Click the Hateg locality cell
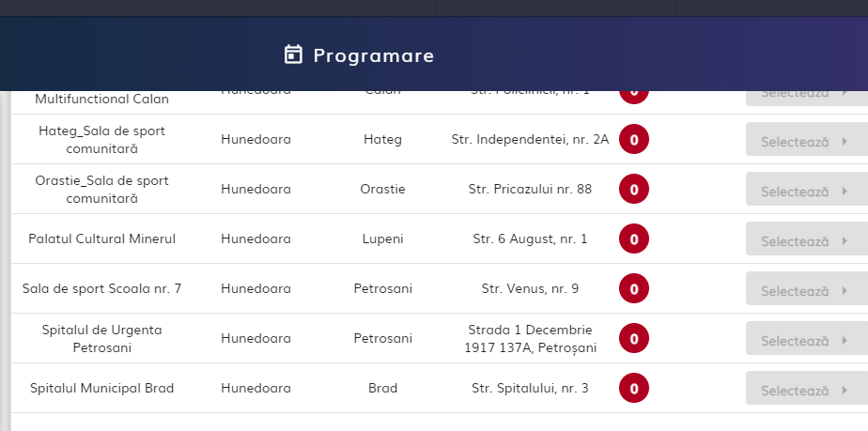 [382, 140]
